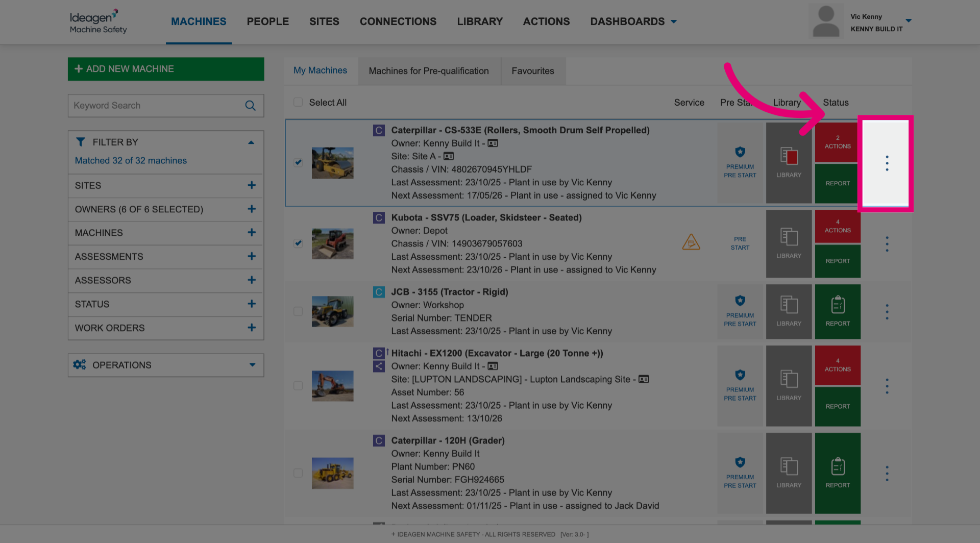Open Report for Caterpillar 120H grader
Screen dimensions: 980x543
tap(838, 473)
